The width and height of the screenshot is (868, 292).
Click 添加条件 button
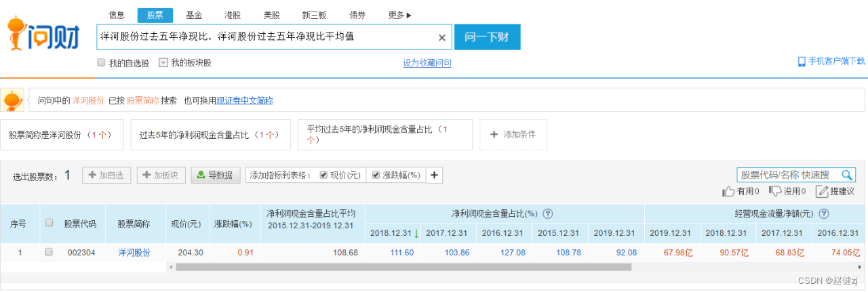point(513,135)
